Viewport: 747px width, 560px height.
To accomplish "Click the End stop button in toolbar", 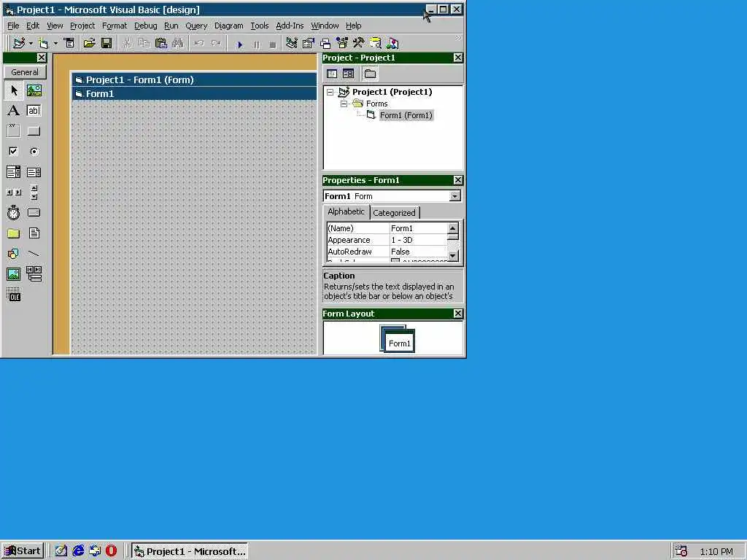I will tap(273, 44).
